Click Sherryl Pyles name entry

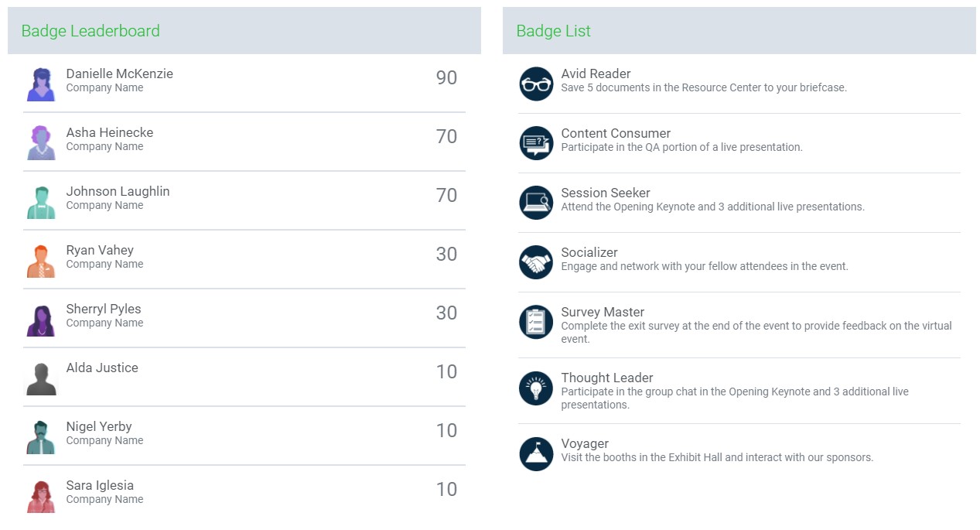point(104,309)
